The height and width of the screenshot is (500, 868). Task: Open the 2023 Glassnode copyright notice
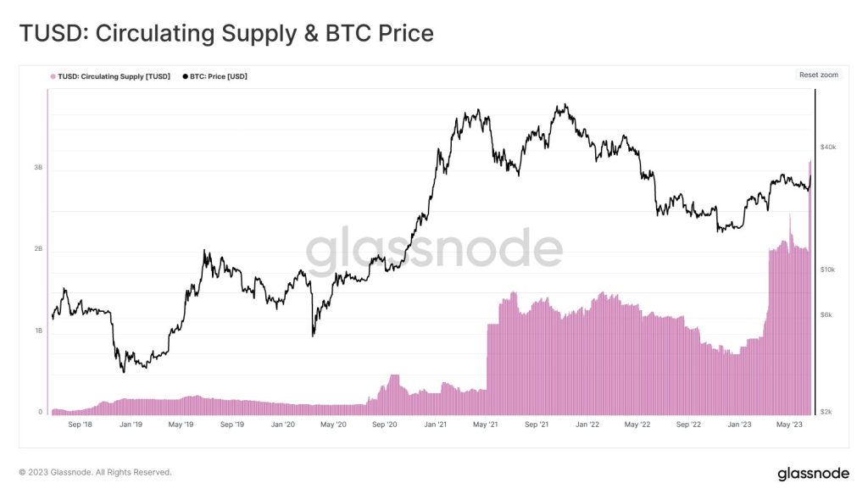coord(97,473)
